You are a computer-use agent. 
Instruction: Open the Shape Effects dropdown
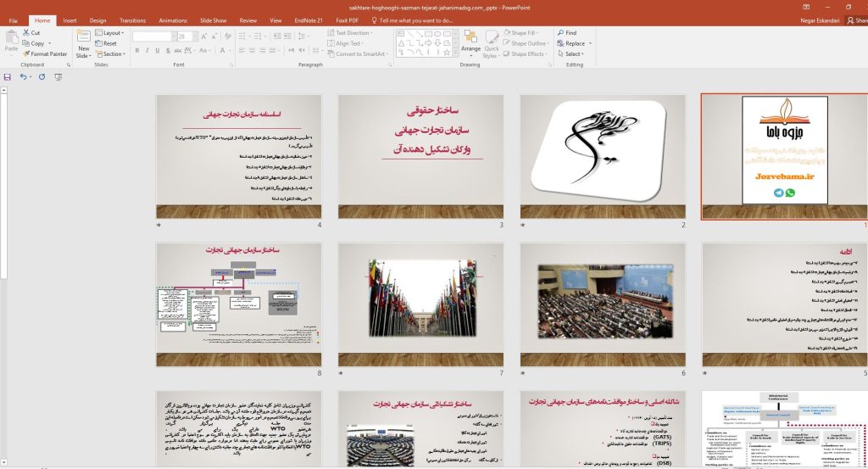[x=525, y=53]
